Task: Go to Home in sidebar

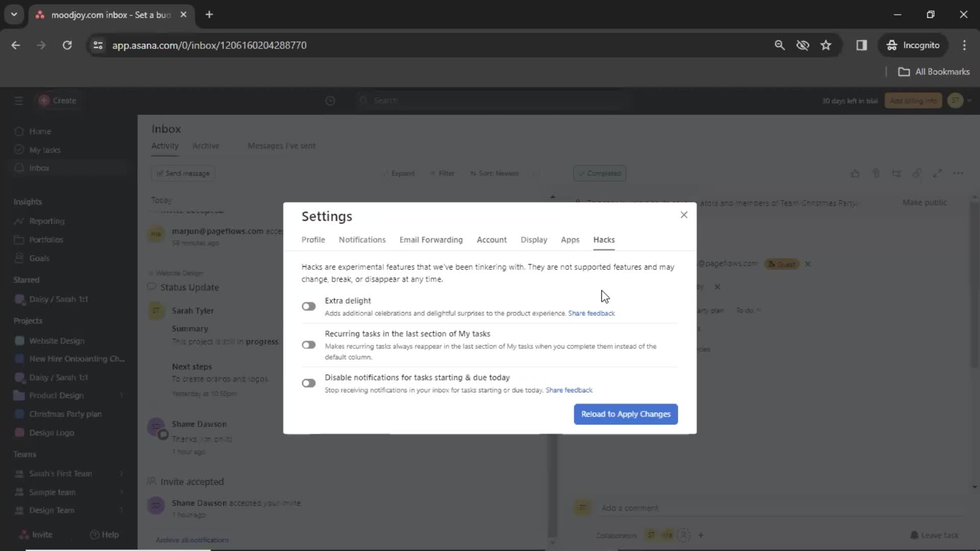Action: pos(40,131)
